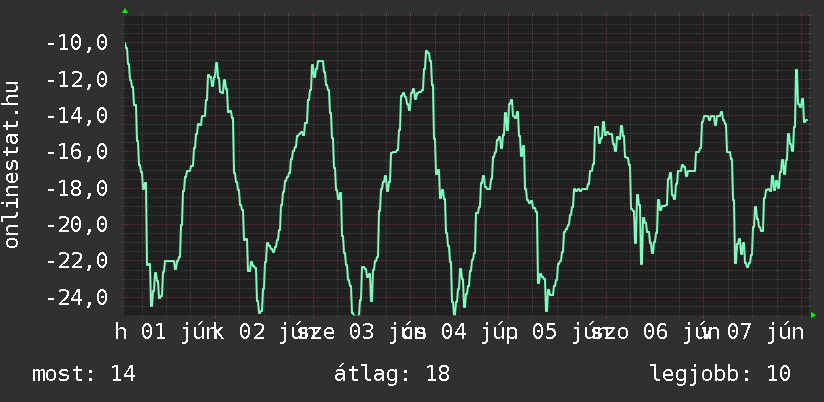Click the -16,0 y-axis label
The image size is (824, 402).
pos(77,152)
